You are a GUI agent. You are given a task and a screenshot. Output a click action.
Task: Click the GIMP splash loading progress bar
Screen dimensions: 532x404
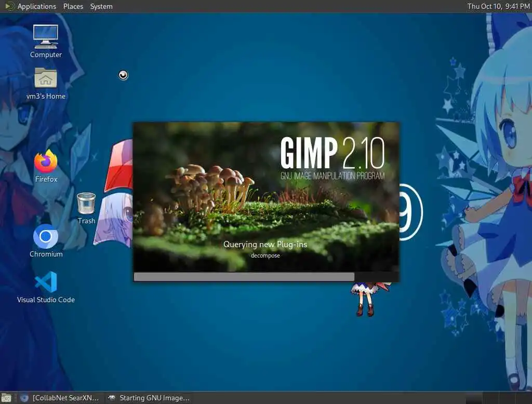267,277
